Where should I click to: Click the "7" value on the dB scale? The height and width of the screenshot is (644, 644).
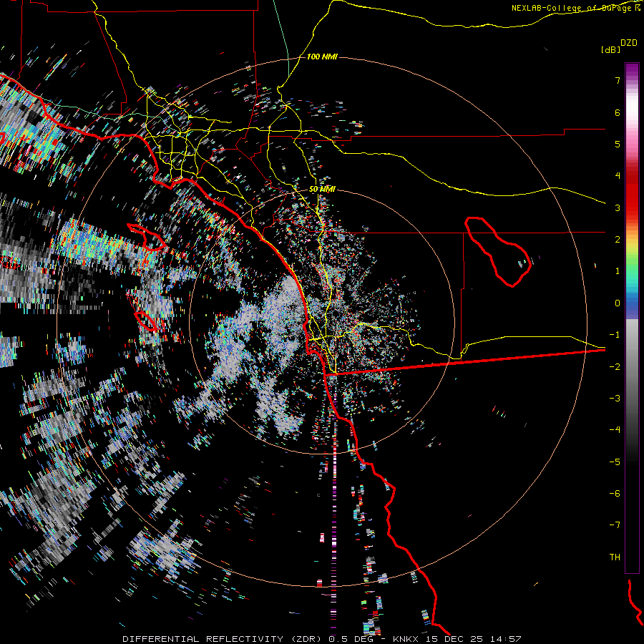tap(618, 80)
